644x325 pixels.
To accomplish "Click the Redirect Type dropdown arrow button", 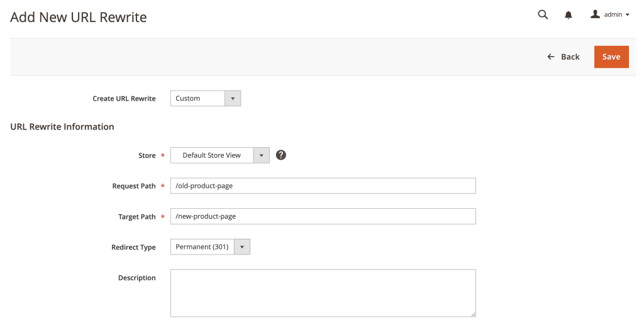I will [242, 247].
